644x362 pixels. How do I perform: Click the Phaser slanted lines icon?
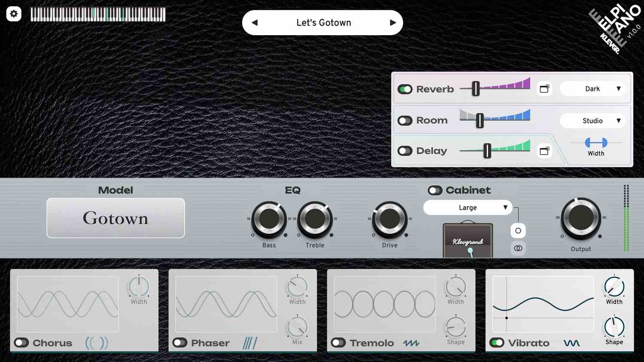tap(250, 343)
